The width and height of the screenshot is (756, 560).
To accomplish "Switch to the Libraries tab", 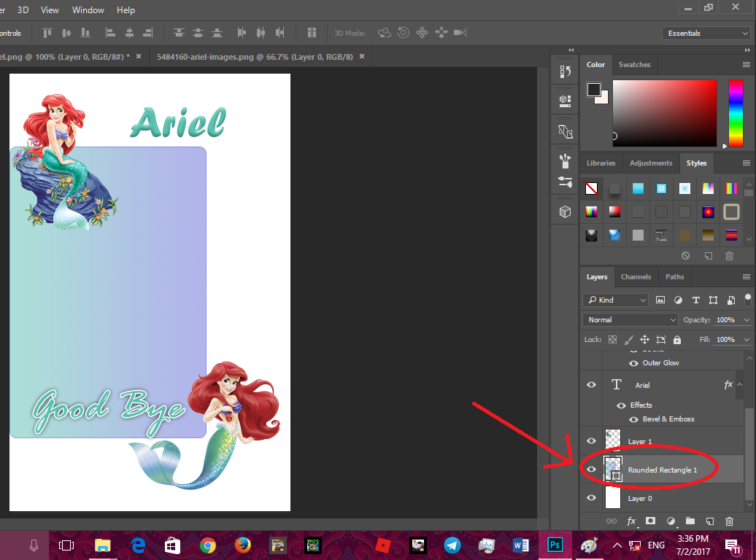I will tap(601, 163).
